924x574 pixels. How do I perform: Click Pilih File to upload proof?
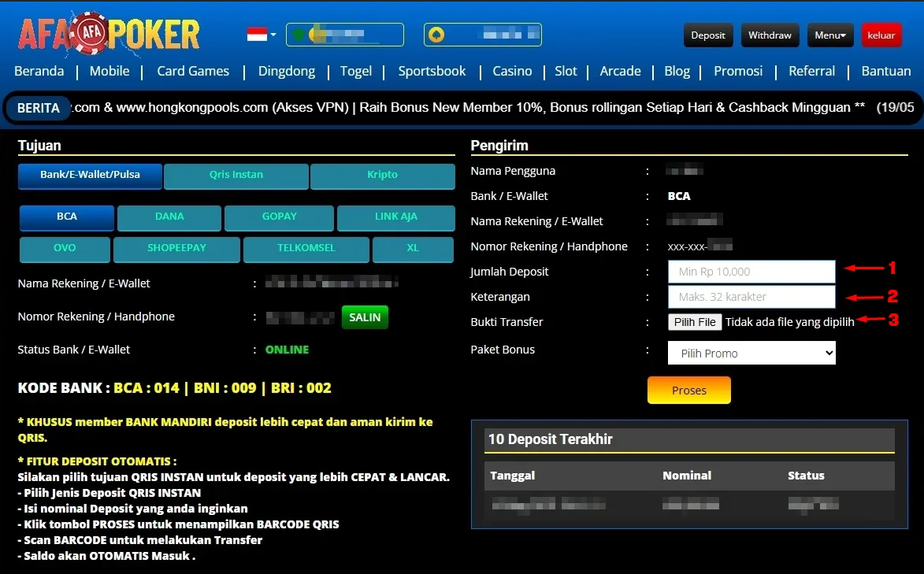695,322
